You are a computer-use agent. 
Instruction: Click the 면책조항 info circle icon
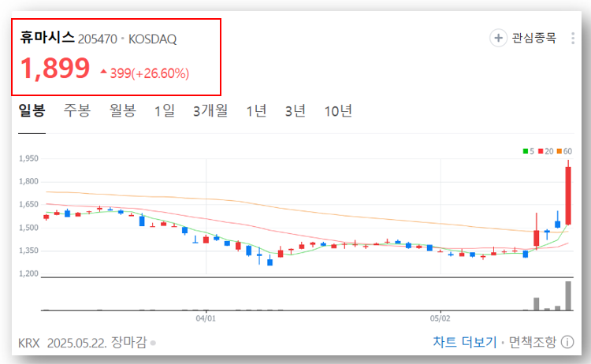pyautogui.click(x=567, y=342)
